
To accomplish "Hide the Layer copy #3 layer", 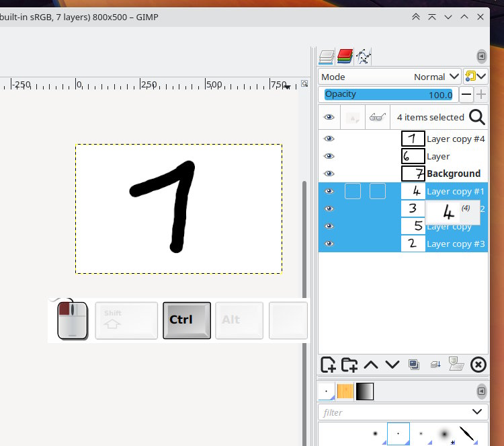I will tap(329, 244).
